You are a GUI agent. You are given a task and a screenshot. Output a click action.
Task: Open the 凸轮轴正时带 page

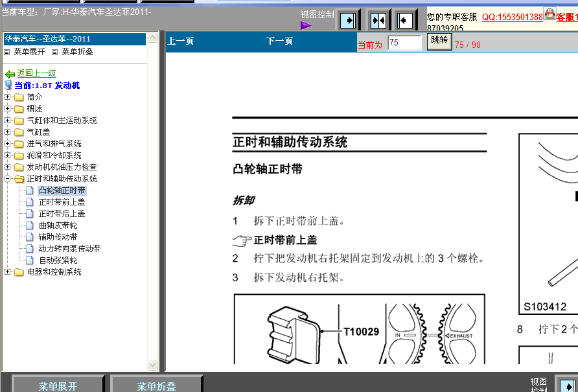pyautogui.click(x=62, y=190)
